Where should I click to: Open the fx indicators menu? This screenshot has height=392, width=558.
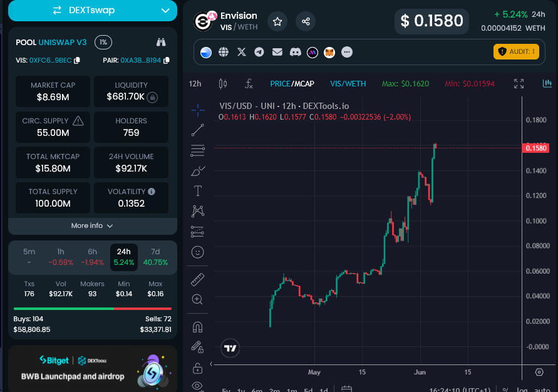[x=249, y=84]
